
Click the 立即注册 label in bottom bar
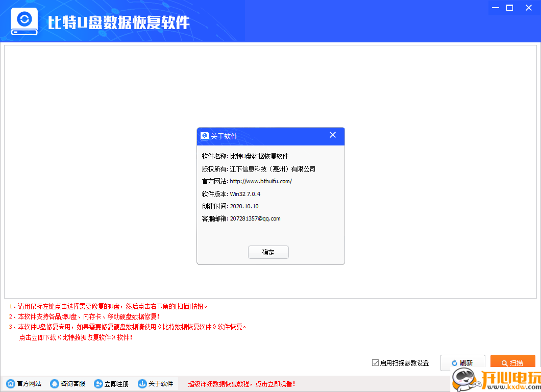(116, 384)
